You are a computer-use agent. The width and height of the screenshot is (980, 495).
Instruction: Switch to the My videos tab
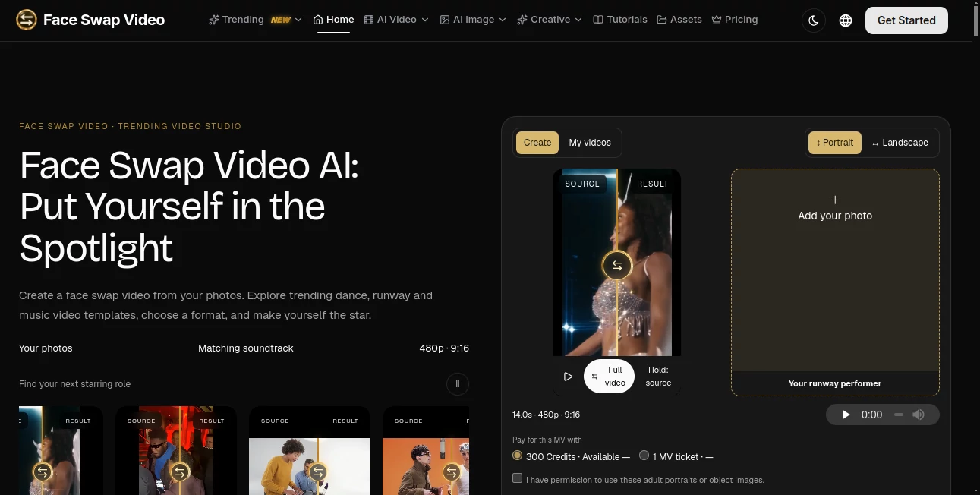pyautogui.click(x=590, y=143)
